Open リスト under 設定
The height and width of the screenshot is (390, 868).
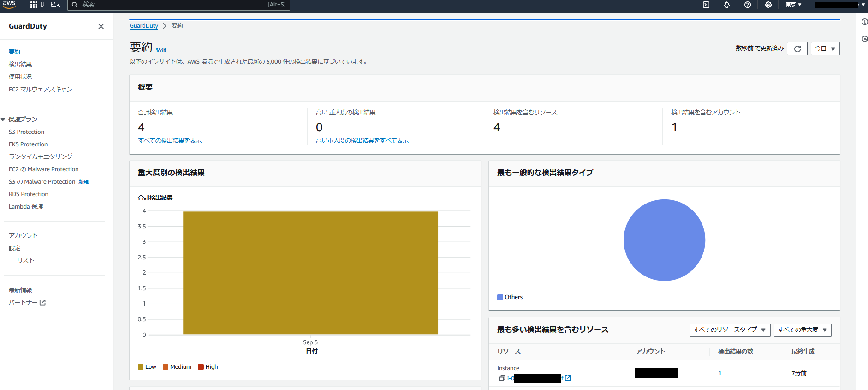(x=26, y=260)
